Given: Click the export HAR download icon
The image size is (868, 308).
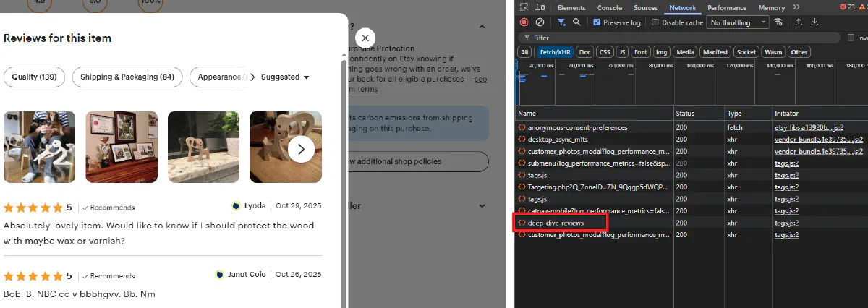Looking at the screenshot, I should [x=814, y=22].
